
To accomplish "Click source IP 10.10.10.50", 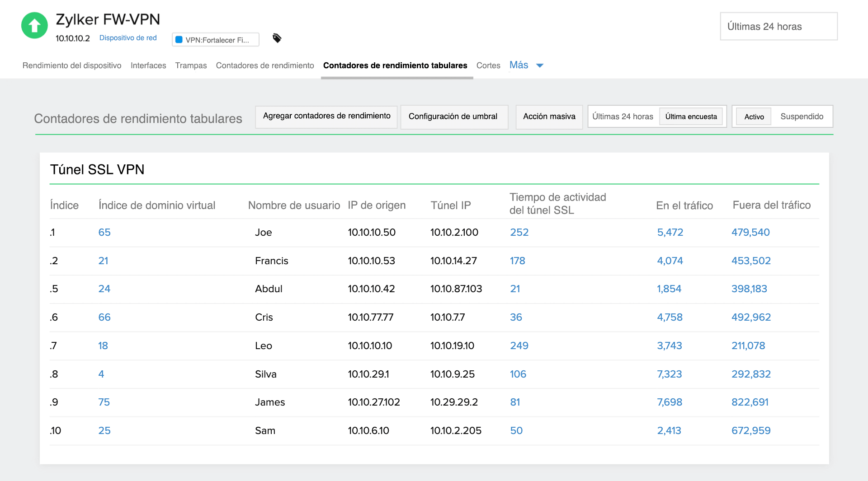I will (x=372, y=233).
